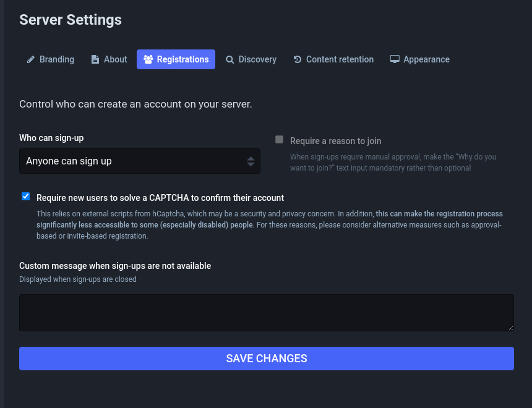Click the 'Require new users to solve a CAPTCHA' label
This screenshot has width=532, height=408.
click(x=160, y=198)
